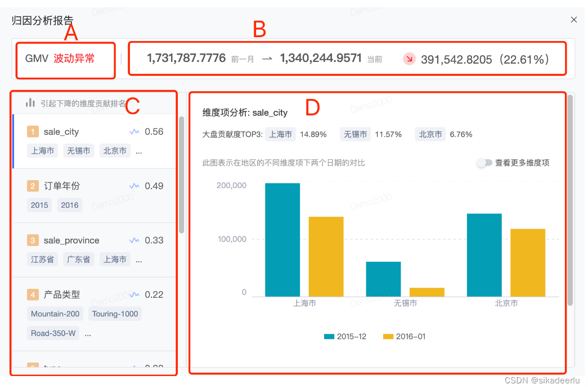Image resolution: width=588 pixels, height=389 pixels.
Task: Click the 14.89% contribution value
Action: [313, 135]
